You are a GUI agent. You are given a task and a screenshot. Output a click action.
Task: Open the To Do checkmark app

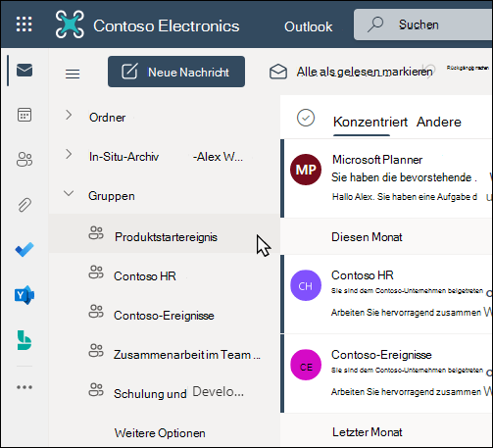(25, 250)
